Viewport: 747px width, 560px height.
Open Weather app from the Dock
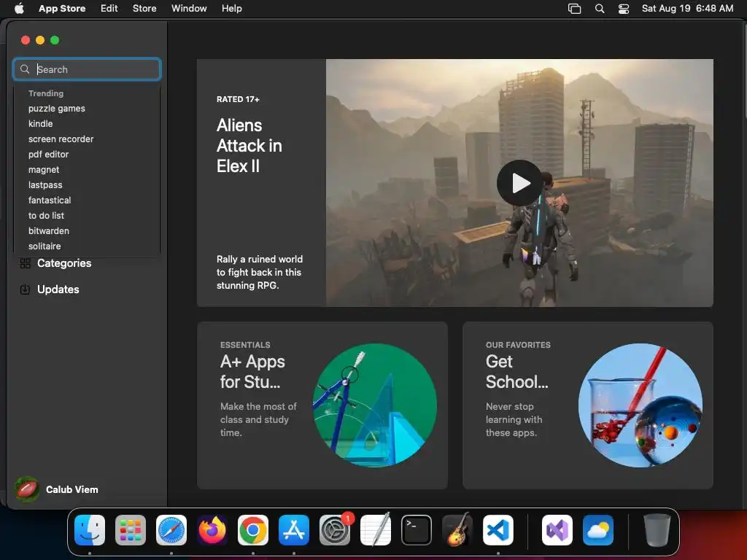pos(598,530)
